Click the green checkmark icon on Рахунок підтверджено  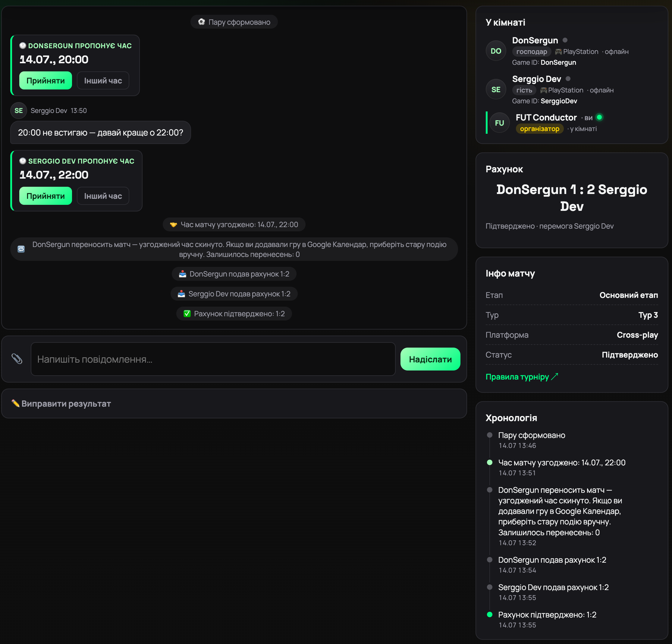(x=187, y=314)
